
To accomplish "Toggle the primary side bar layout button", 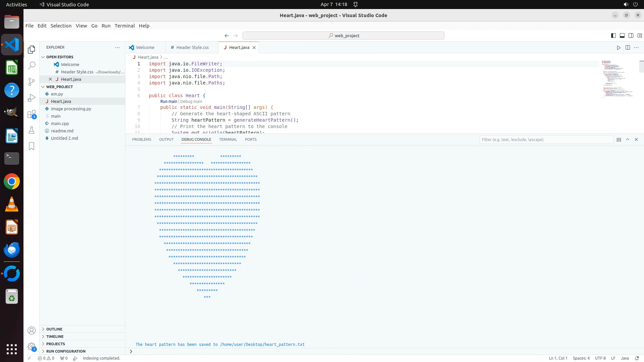I will click(613, 36).
